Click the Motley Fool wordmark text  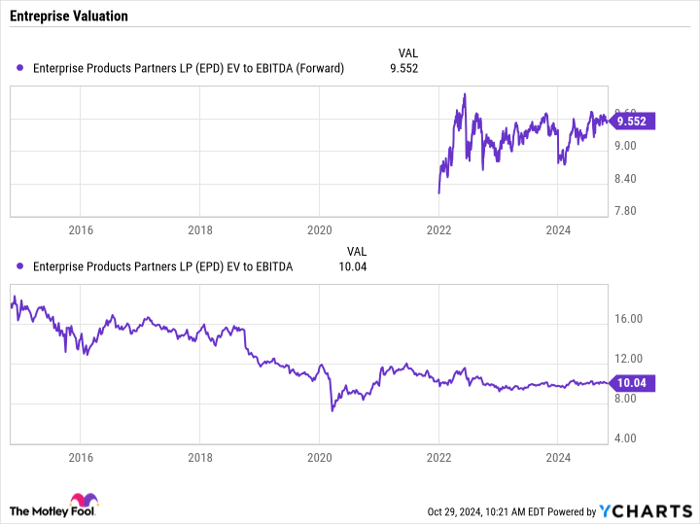[x=52, y=511]
